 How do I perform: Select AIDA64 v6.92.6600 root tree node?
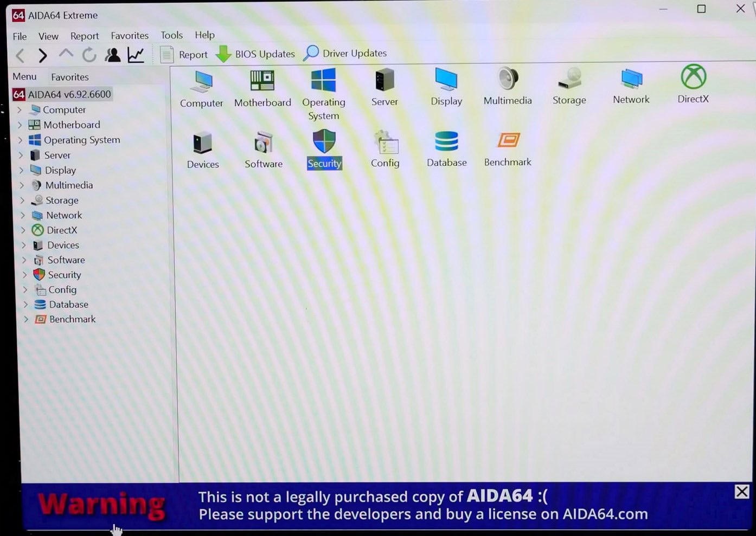coord(62,94)
